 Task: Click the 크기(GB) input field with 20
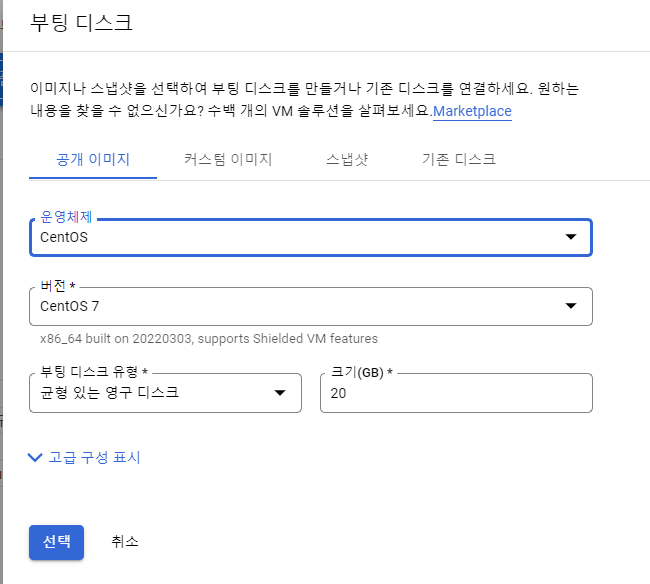click(456, 393)
